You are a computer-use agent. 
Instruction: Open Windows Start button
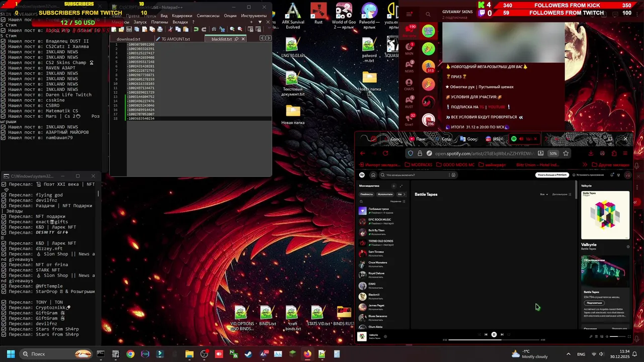pyautogui.click(x=11, y=354)
